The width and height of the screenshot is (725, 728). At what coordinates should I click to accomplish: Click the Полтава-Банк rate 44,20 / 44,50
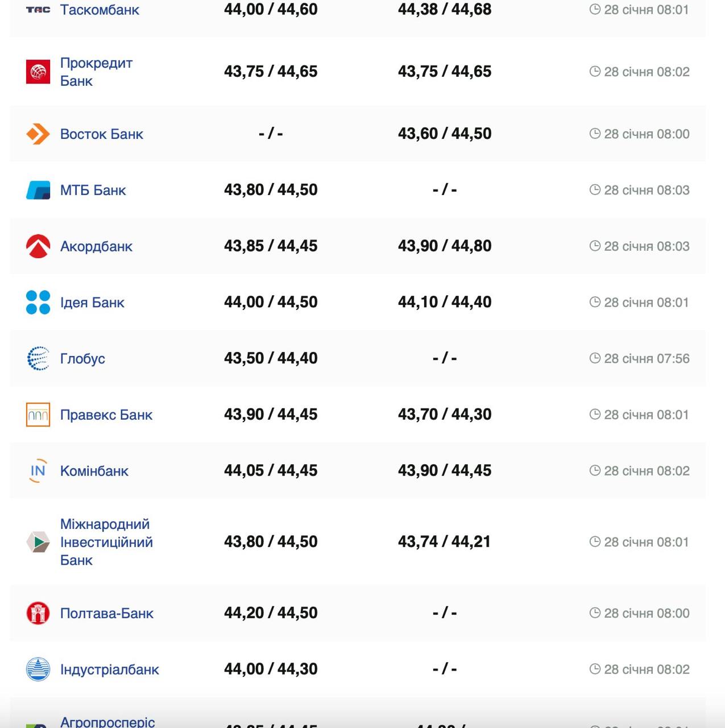271,613
